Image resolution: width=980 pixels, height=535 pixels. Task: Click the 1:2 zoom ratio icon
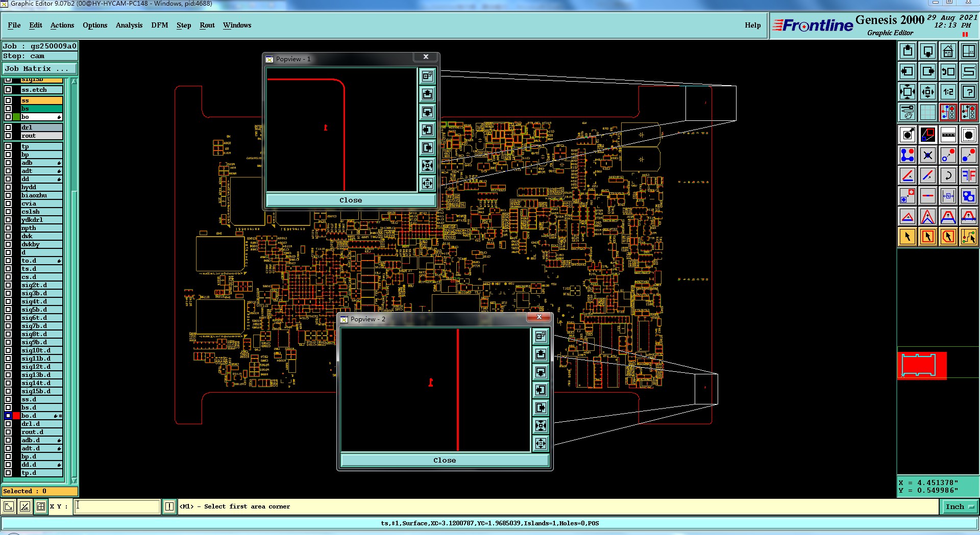pyautogui.click(x=948, y=92)
